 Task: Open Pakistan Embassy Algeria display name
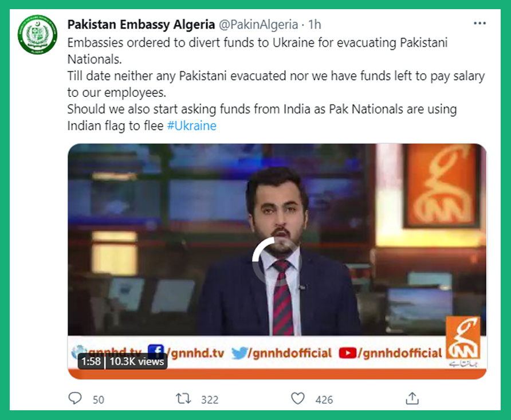141,25
